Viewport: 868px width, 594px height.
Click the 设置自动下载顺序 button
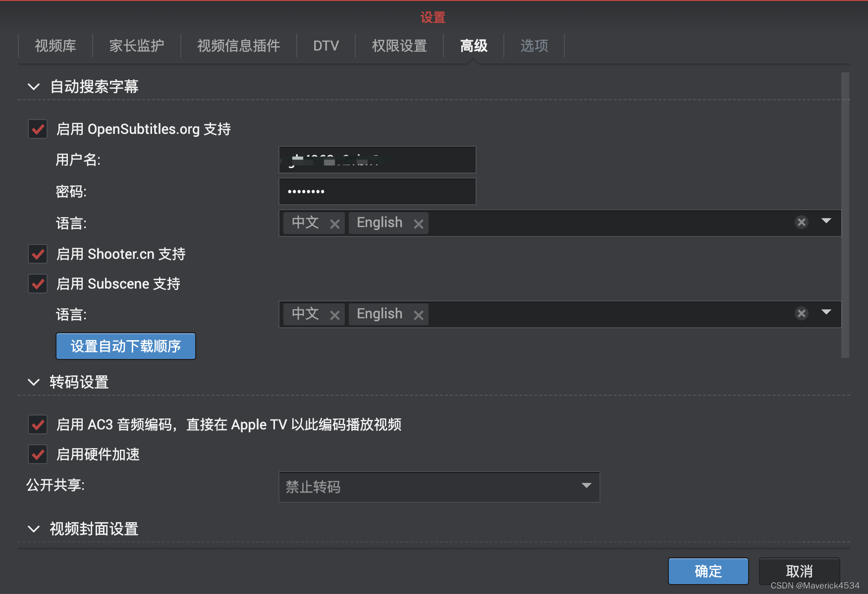[125, 346]
